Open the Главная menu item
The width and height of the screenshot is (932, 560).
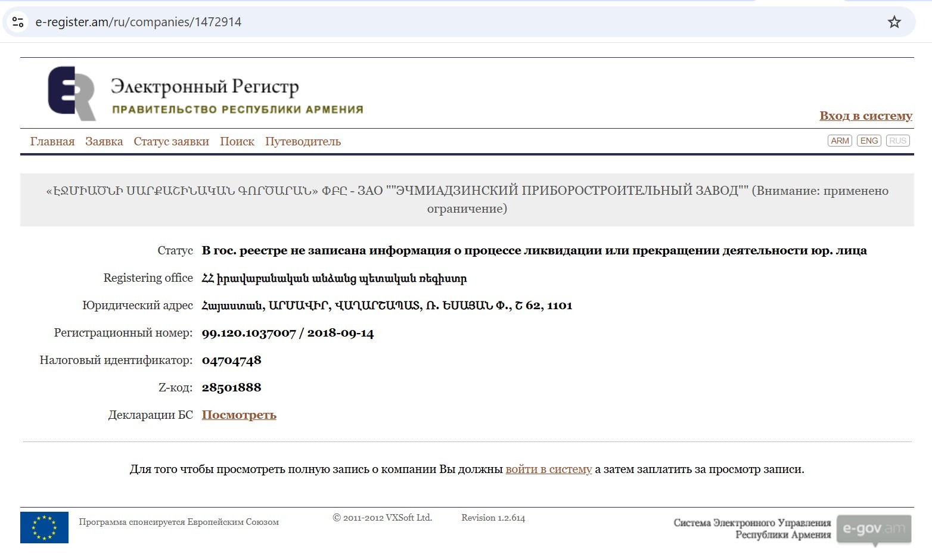click(x=52, y=141)
